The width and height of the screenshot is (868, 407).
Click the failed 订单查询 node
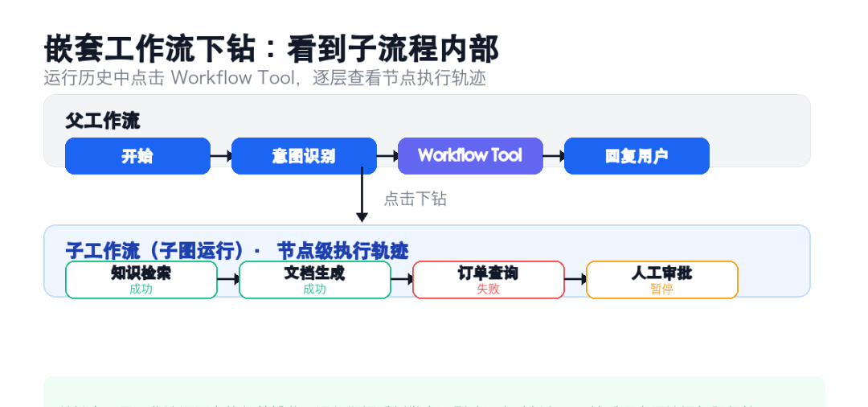pos(489,280)
